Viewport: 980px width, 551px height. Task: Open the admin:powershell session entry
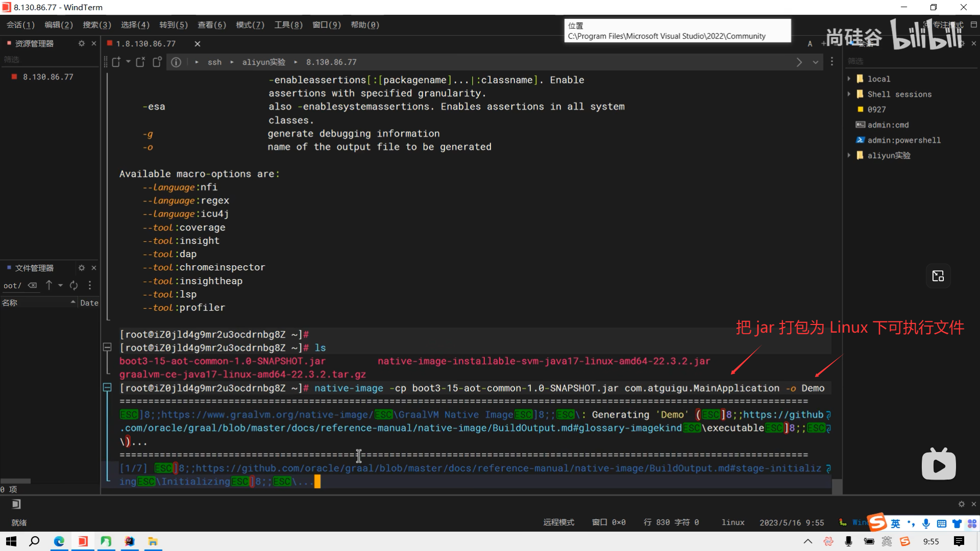pyautogui.click(x=903, y=140)
